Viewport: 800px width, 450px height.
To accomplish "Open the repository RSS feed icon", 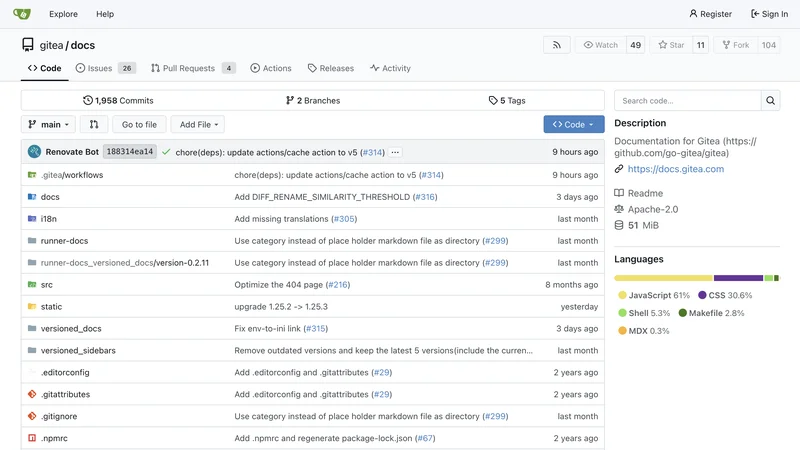I will tap(557, 45).
